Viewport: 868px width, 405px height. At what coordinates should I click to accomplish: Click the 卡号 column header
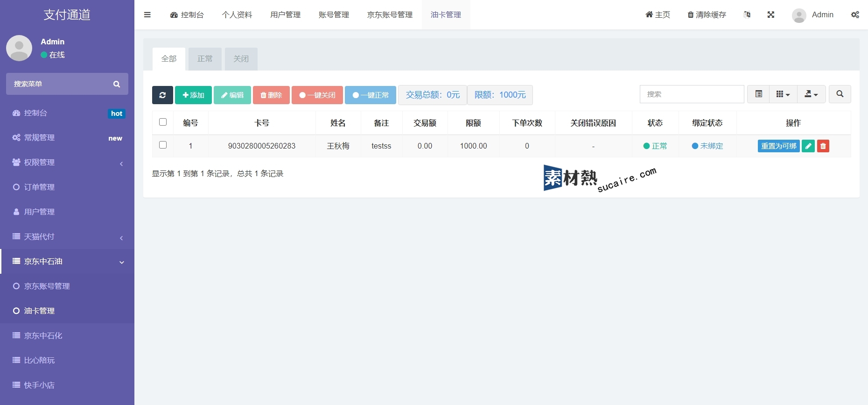(262, 123)
